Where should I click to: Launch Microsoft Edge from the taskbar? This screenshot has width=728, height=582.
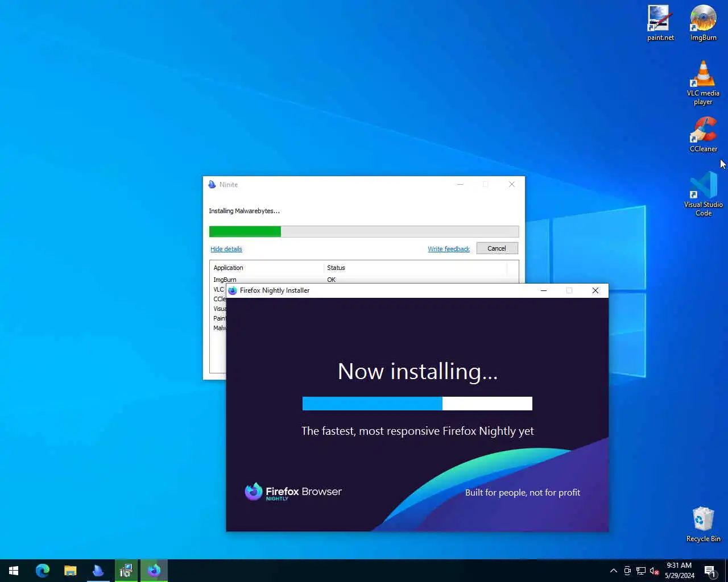tap(43, 571)
